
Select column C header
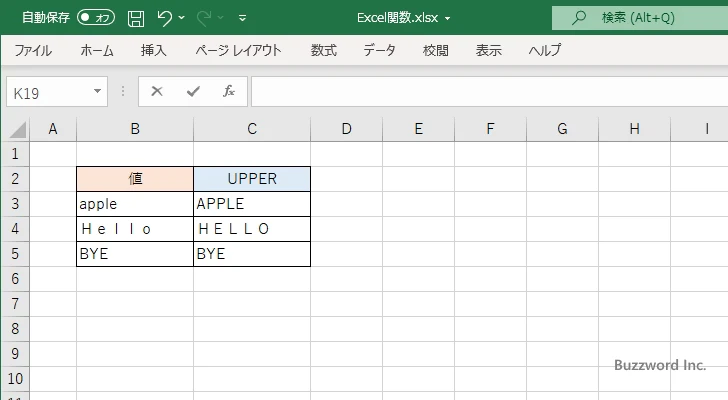pos(252,129)
